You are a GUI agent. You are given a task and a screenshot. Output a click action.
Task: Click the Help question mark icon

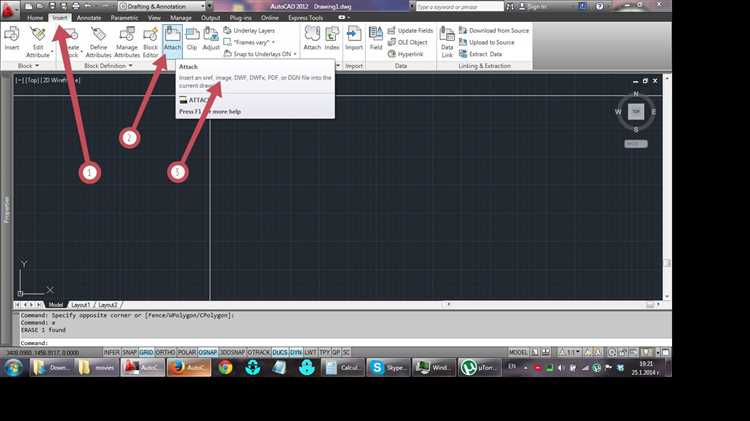point(600,6)
